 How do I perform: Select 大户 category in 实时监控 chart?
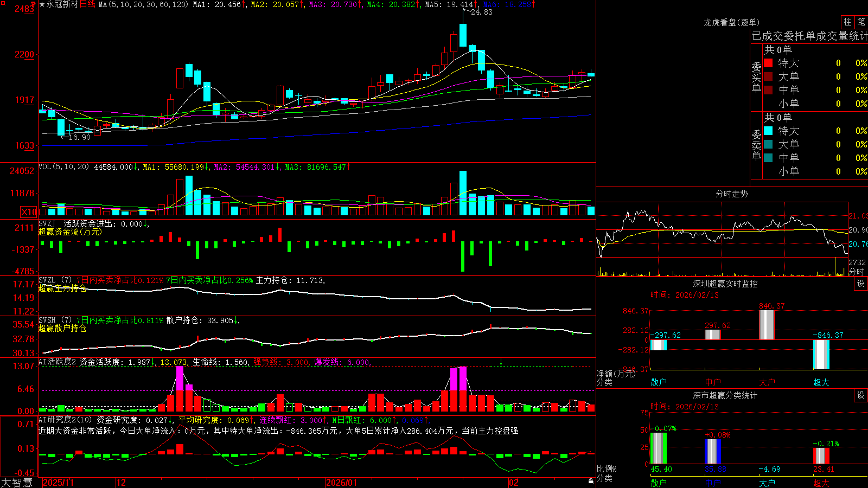point(767,382)
